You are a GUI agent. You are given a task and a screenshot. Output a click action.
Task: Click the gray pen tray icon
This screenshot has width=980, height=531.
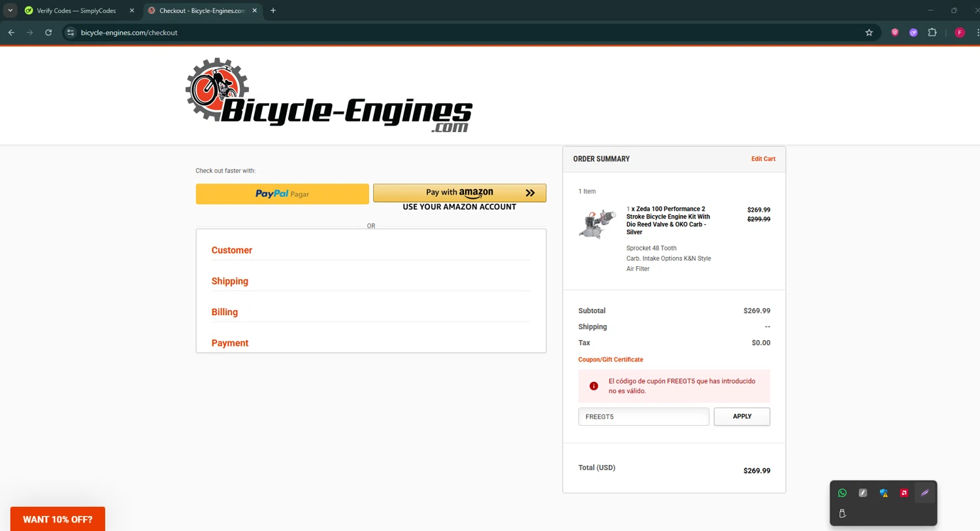[x=863, y=493]
